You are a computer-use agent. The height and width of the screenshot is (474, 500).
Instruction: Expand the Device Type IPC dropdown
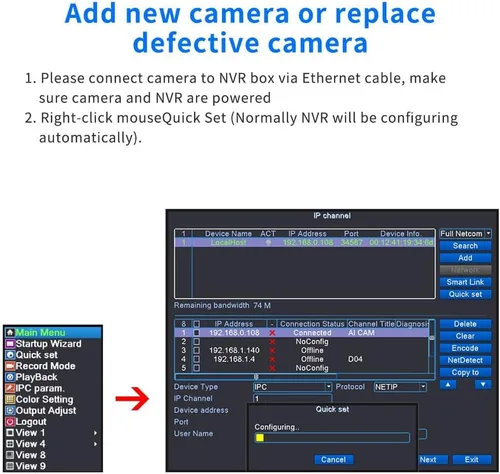pos(292,387)
